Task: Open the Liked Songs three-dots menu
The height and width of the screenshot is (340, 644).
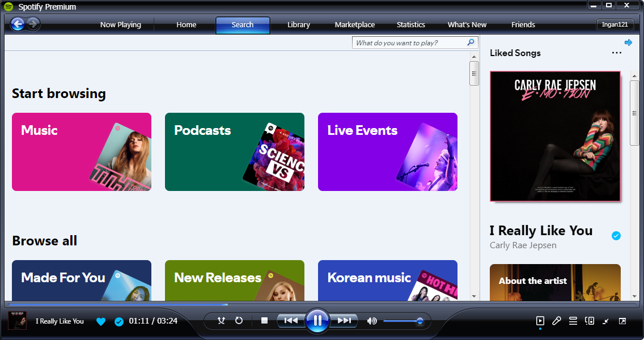Action: (616, 53)
